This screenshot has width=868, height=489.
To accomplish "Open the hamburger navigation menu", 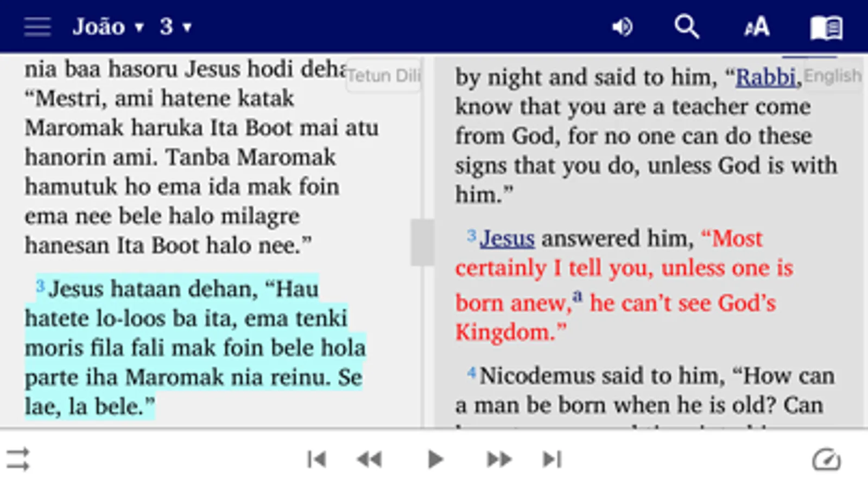I will pyautogui.click(x=37, y=27).
